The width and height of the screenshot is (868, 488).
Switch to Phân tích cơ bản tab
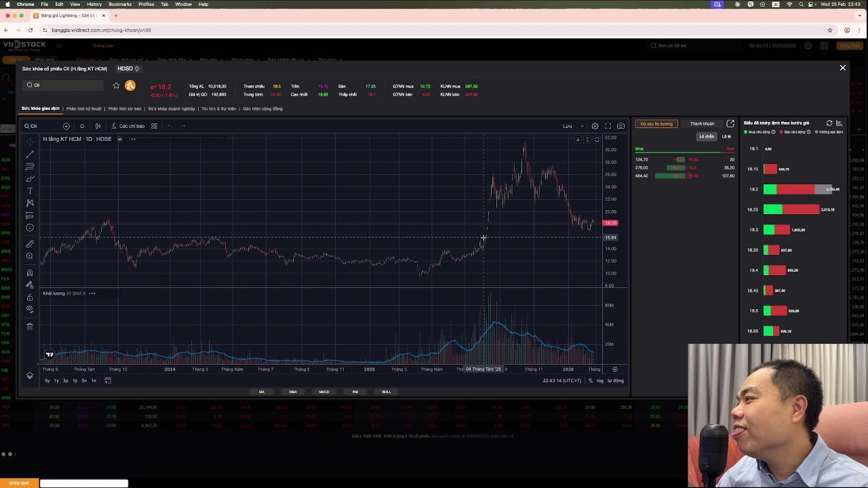pyautogui.click(x=125, y=108)
